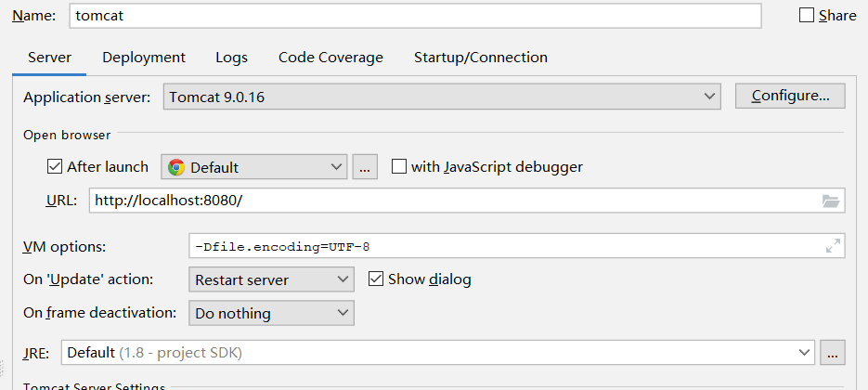Open the Logs tab
The width and height of the screenshot is (868, 390).
(231, 58)
